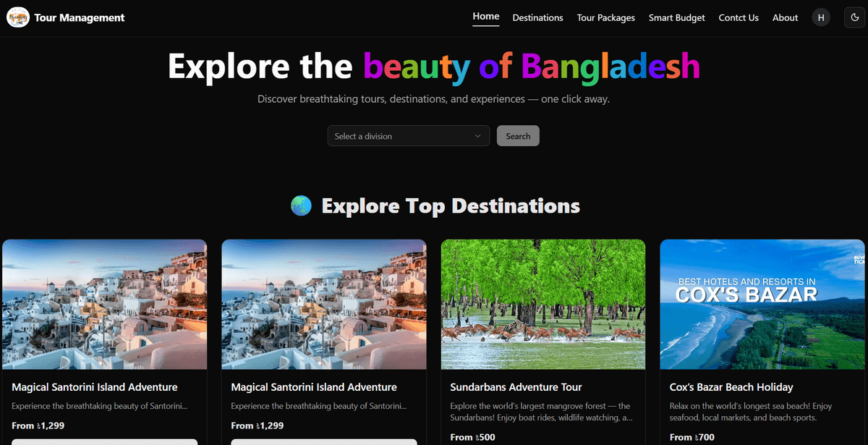Click the second Magical Santorini Island Adventure title
The height and width of the screenshot is (445, 868).
314,387
